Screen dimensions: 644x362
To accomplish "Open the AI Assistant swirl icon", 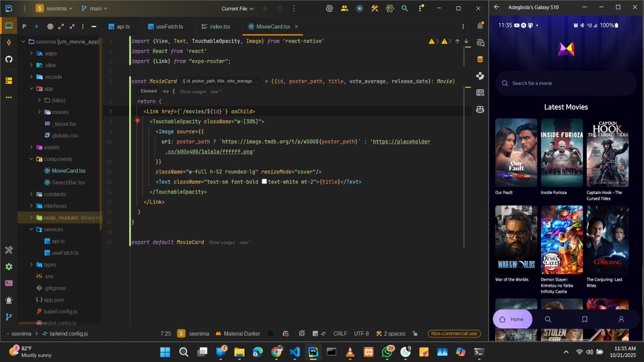I will 329,9.
